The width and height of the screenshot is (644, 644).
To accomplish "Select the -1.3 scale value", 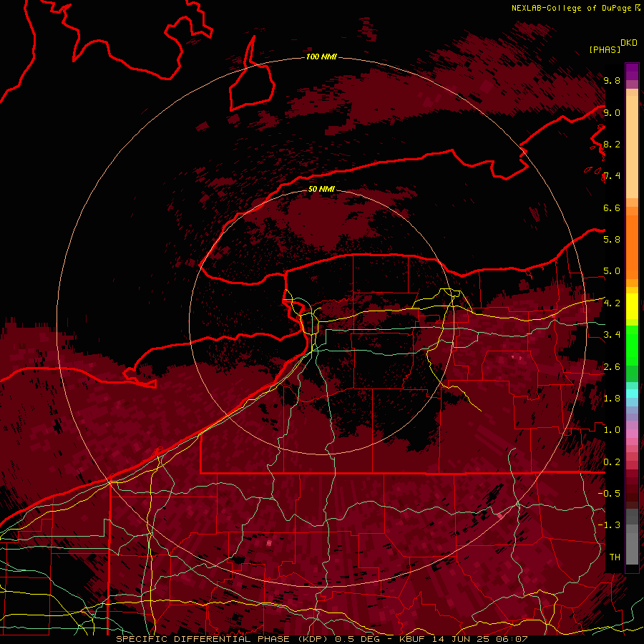I will (x=609, y=525).
